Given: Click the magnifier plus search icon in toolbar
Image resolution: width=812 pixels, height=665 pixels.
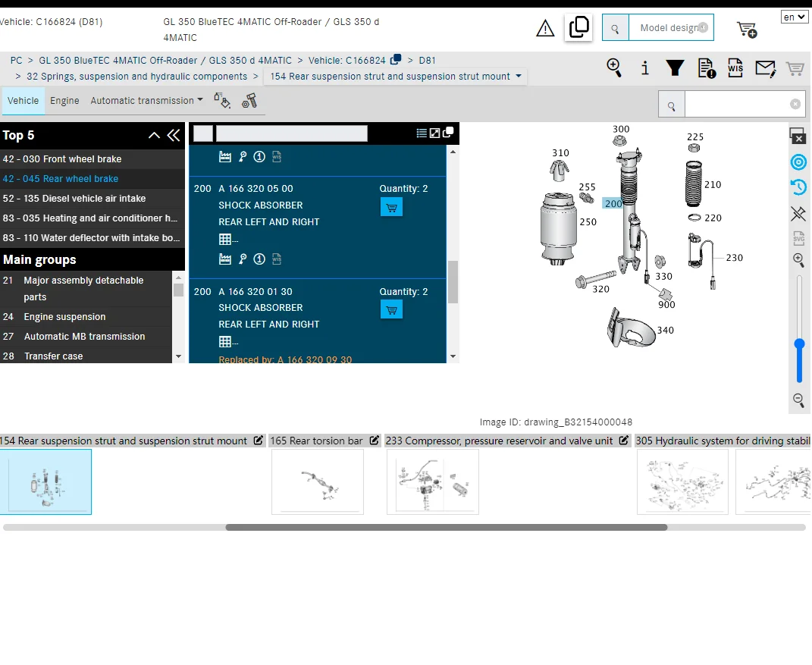Looking at the screenshot, I should tap(614, 67).
